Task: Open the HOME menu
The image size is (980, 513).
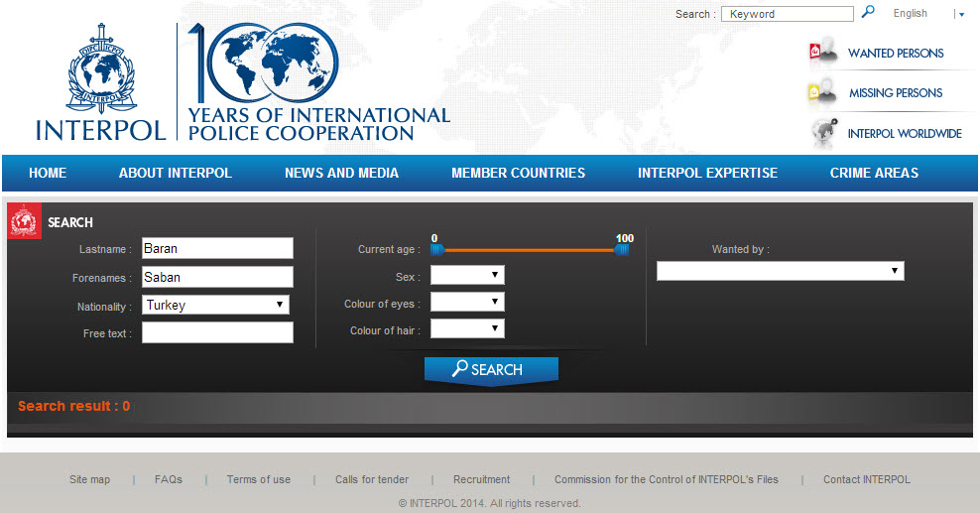Action: point(48,173)
